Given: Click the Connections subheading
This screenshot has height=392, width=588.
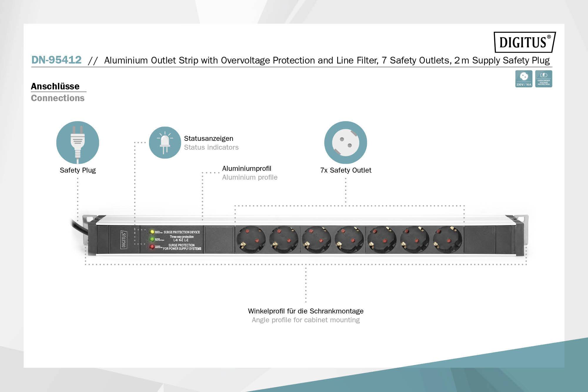Looking at the screenshot, I should coord(58,98).
